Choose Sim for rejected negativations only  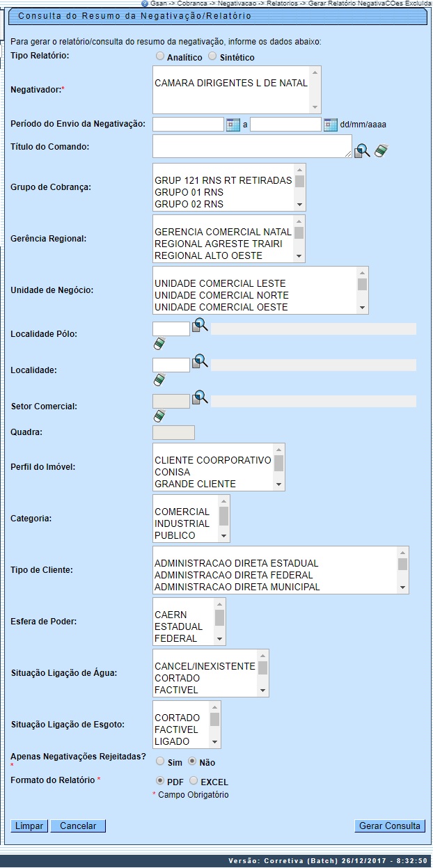pyautogui.click(x=160, y=762)
